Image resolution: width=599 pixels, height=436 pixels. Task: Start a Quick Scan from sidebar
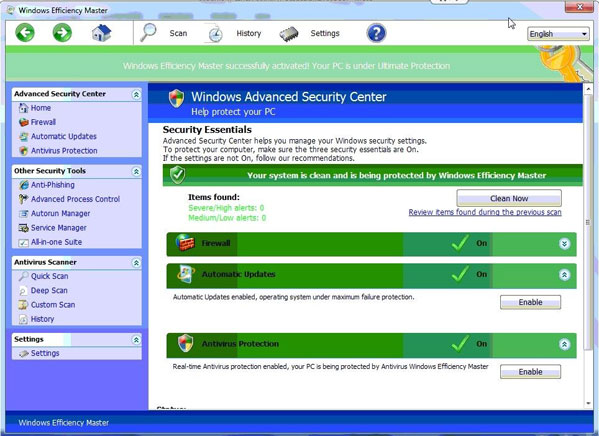click(x=50, y=276)
